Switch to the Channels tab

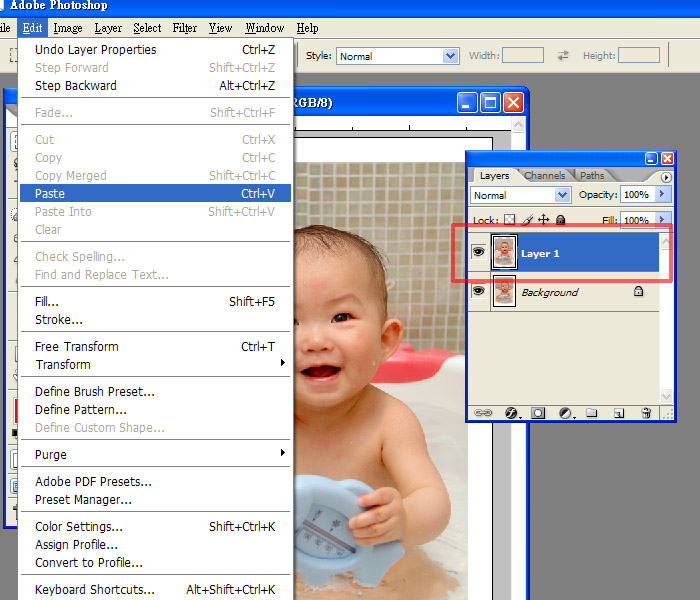tap(544, 176)
